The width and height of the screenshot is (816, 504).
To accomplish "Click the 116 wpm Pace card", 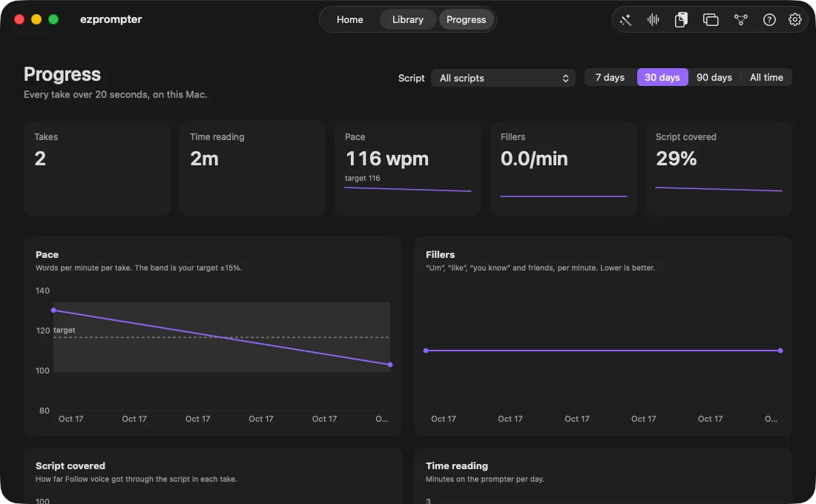I will (408, 168).
